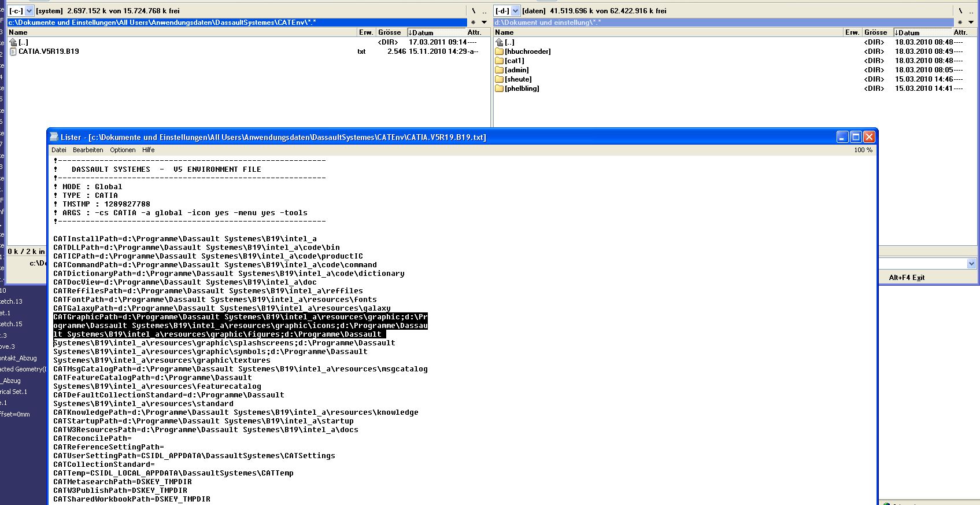Click the 'MODE : Global' header line in Lister
The height and width of the screenshot is (505, 980).
[x=88, y=187]
